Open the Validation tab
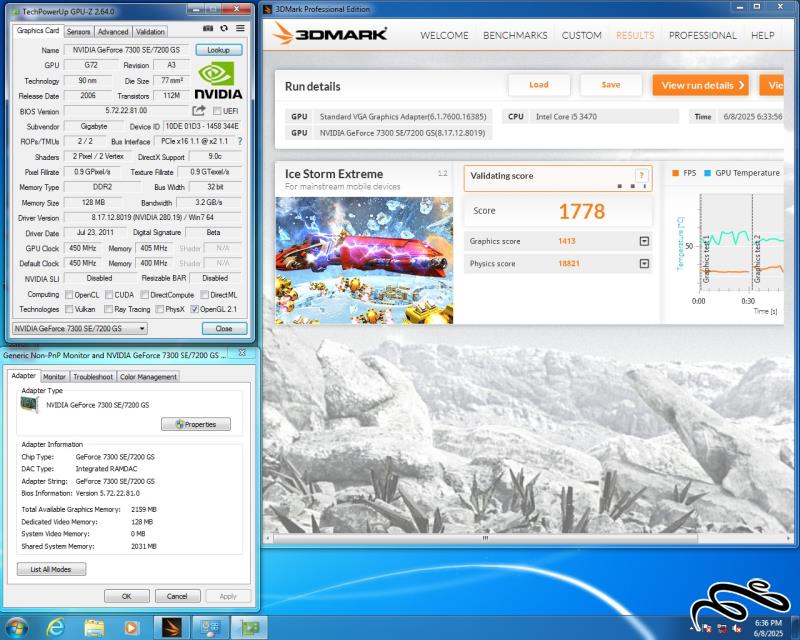 coord(150,32)
